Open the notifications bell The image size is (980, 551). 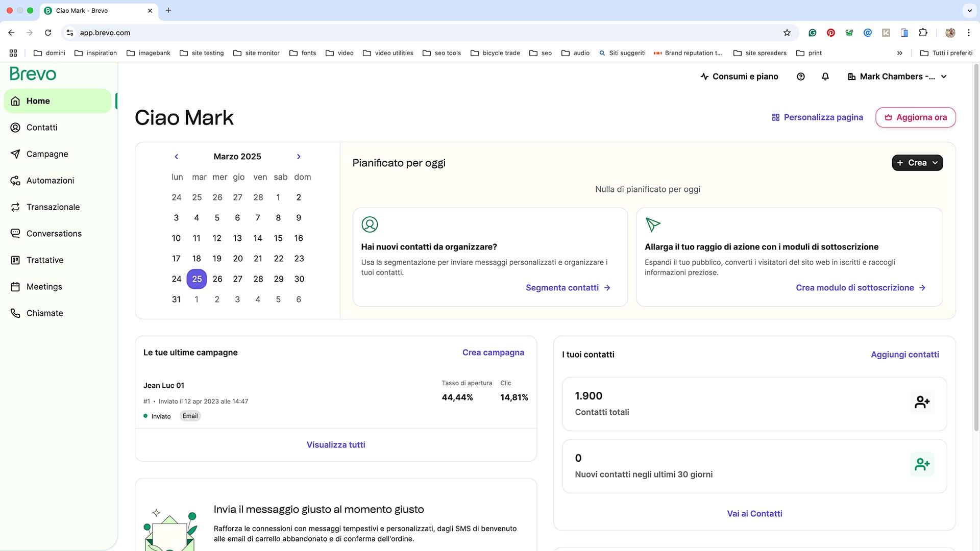pyautogui.click(x=825, y=77)
